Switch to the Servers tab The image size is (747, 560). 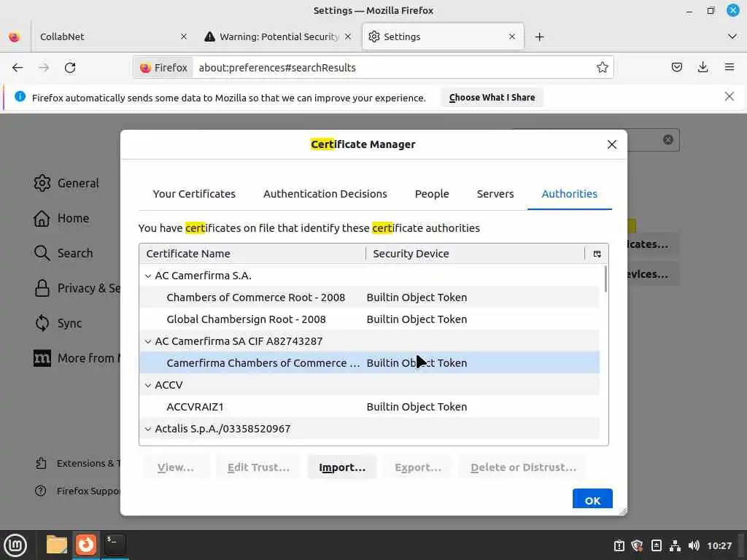click(x=495, y=194)
